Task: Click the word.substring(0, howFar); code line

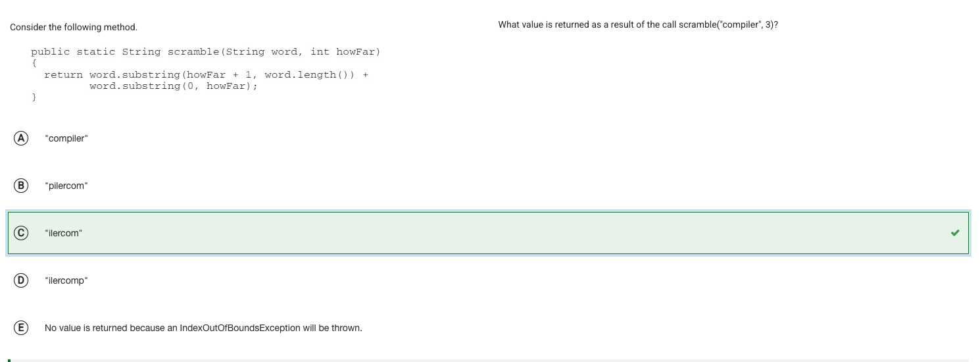Action: 174,86
